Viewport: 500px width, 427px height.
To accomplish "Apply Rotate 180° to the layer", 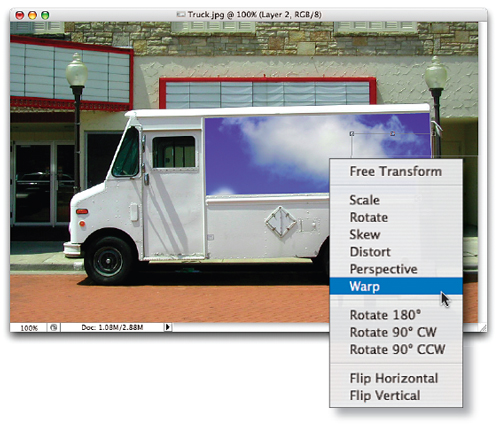I will click(x=396, y=315).
